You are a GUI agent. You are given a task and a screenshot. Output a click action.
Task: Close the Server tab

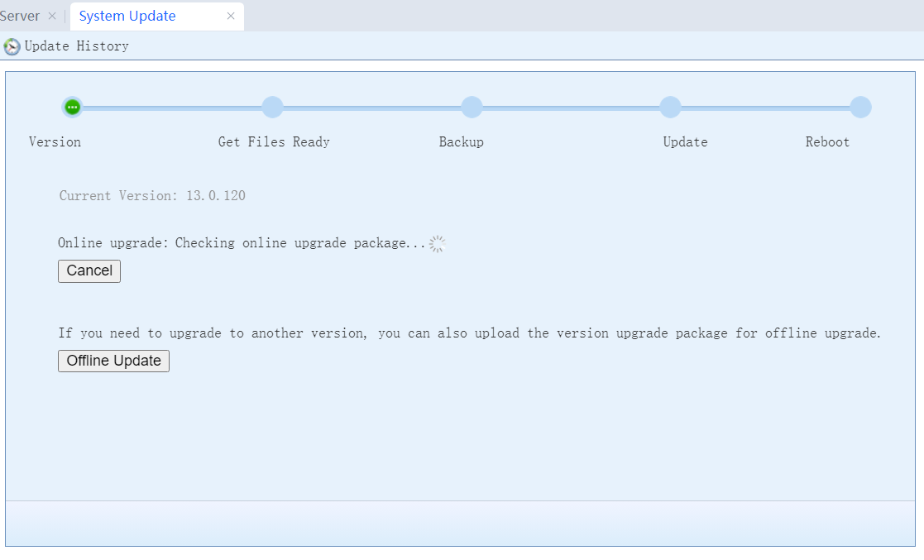(x=52, y=16)
